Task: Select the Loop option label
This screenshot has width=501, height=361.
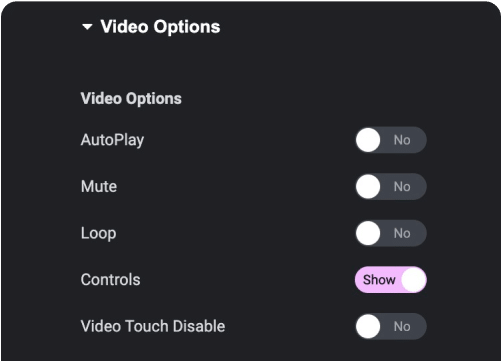Action: pyautogui.click(x=99, y=234)
